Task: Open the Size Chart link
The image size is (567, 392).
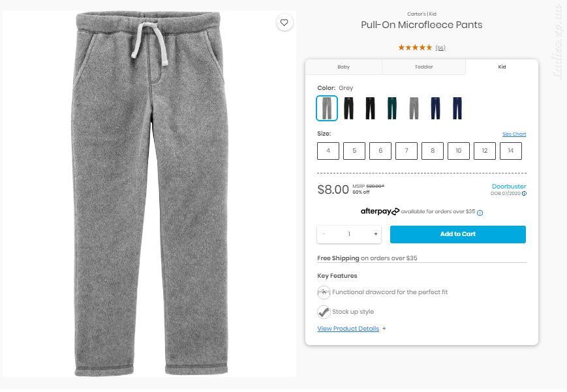Action: point(514,134)
